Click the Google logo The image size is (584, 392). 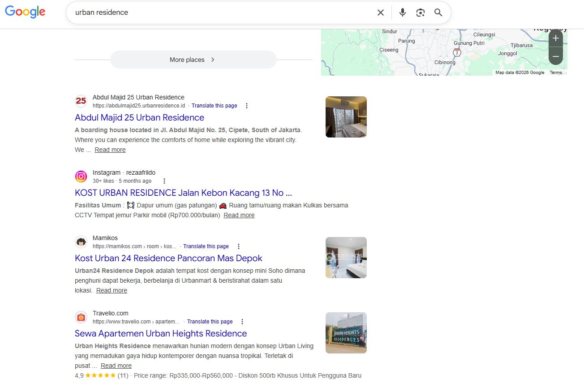coord(25,12)
